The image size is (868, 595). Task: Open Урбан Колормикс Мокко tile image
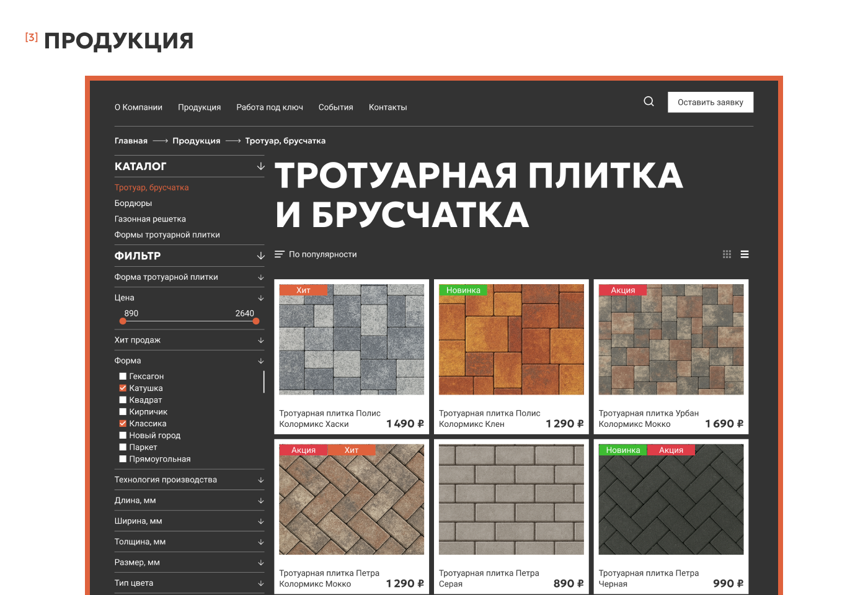671,339
